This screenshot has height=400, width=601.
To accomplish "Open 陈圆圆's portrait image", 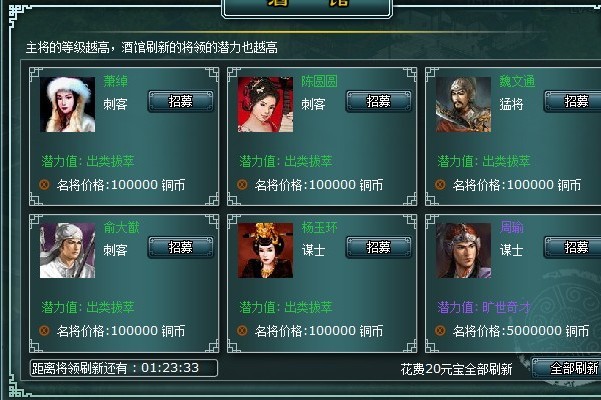I will tap(265, 104).
